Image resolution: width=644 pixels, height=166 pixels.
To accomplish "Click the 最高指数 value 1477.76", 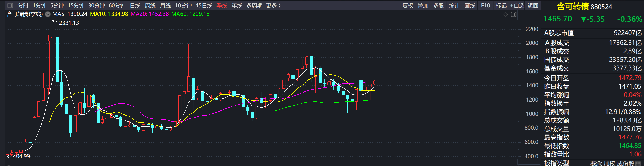I will point(630,137).
